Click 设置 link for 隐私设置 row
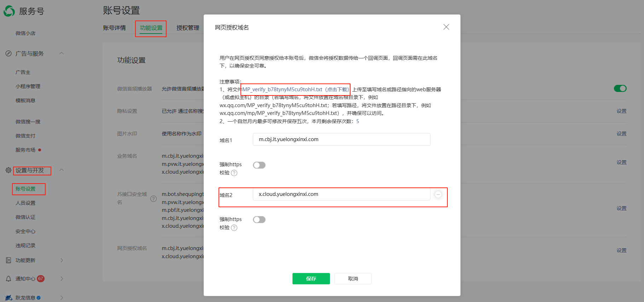This screenshot has width=644, height=302. pyautogui.click(x=621, y=111)
